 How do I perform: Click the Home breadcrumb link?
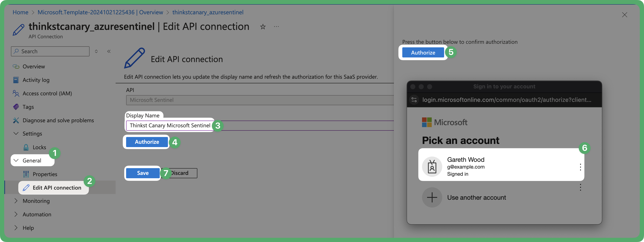(x=20, y=12)
